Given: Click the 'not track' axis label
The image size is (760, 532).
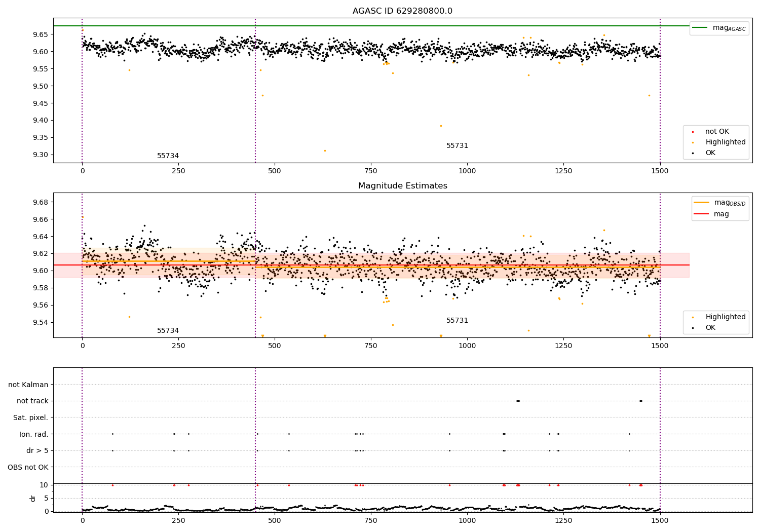Looking at the screenshot, I should pyautogui.click(x=32, y=401).
